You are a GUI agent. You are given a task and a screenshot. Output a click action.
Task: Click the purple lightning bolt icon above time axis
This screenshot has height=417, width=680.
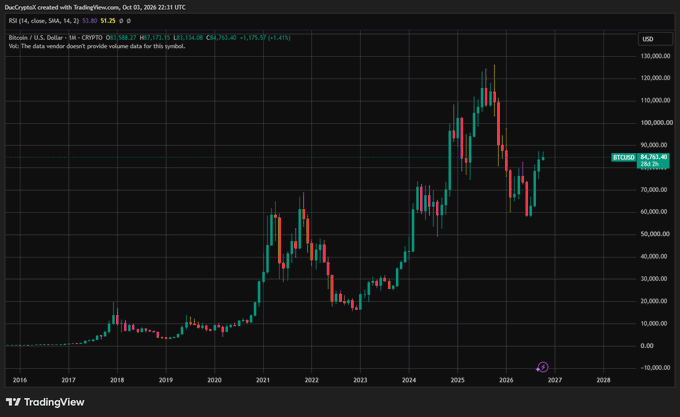point(543,368)
